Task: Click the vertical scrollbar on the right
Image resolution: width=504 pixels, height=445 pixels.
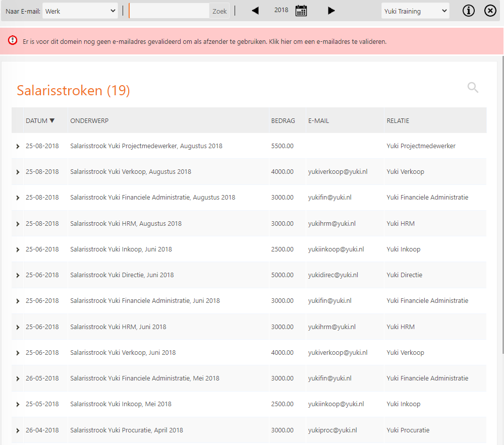Action: click(x=502, y=206)
